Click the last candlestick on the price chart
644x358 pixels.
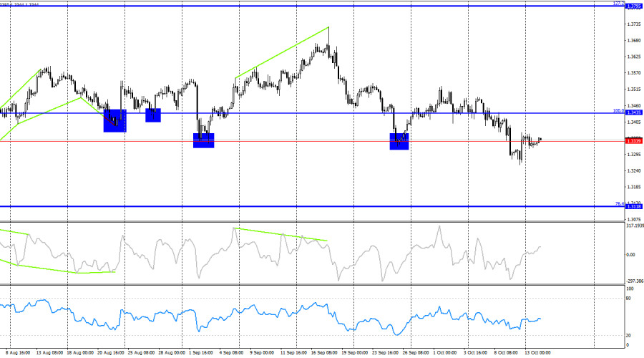click(540, 140)
